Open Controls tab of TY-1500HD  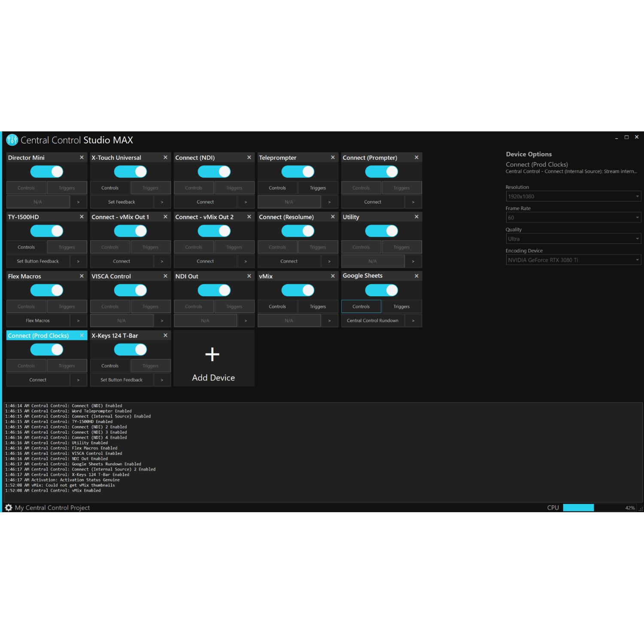26,247
